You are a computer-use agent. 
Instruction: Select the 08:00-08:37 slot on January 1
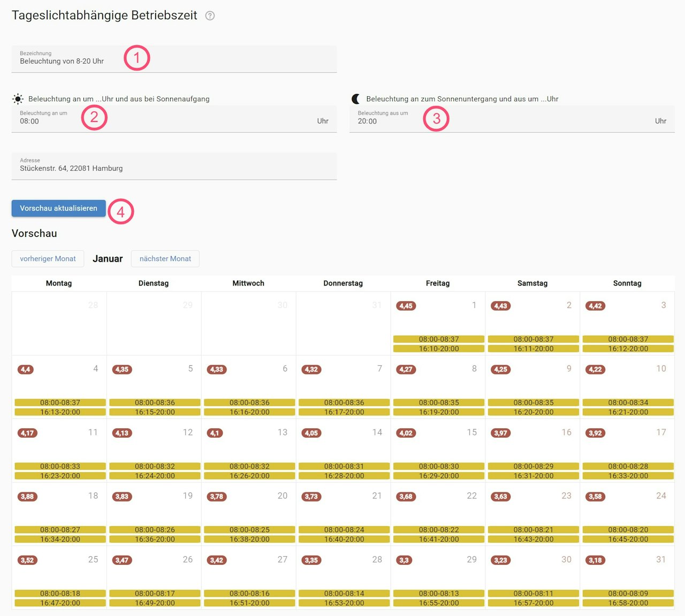point(439,339)
